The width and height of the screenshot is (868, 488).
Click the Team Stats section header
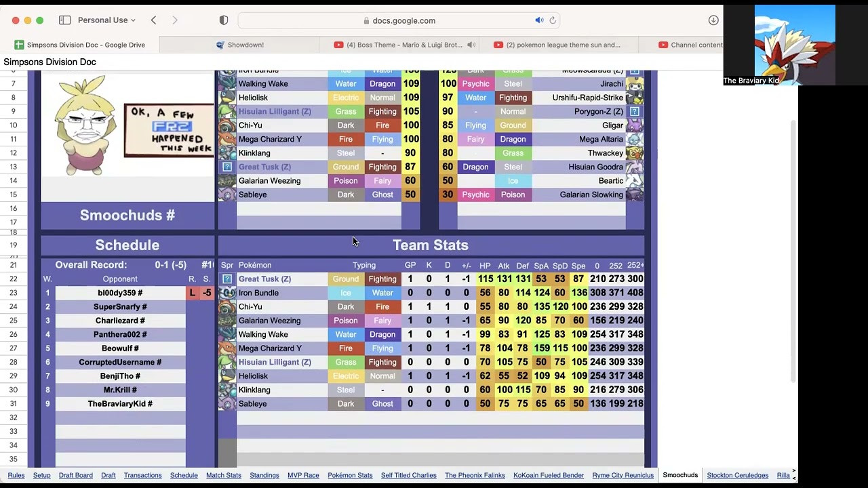pyautogui.click(x=431, y=245)
